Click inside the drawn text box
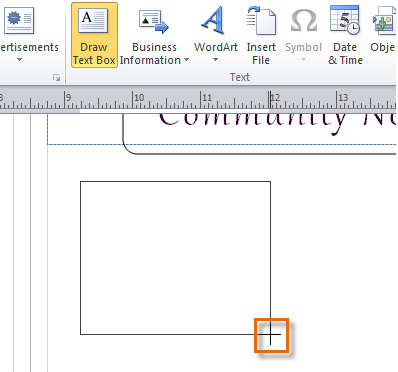 (175, 258)
